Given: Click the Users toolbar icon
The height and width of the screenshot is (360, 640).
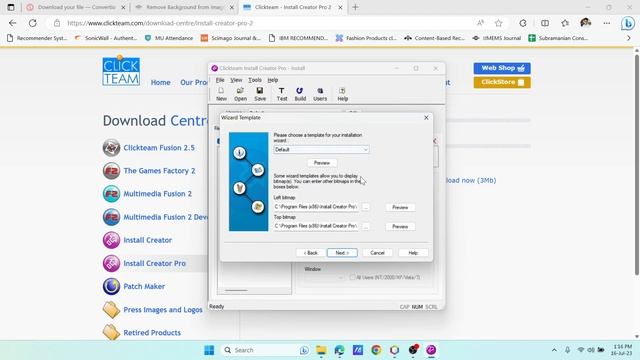Looking at the screenshot, I should coord(320,94).
